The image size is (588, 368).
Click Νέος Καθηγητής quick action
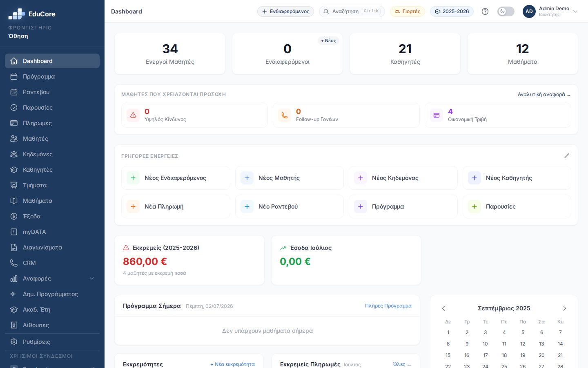pos(517,178)
